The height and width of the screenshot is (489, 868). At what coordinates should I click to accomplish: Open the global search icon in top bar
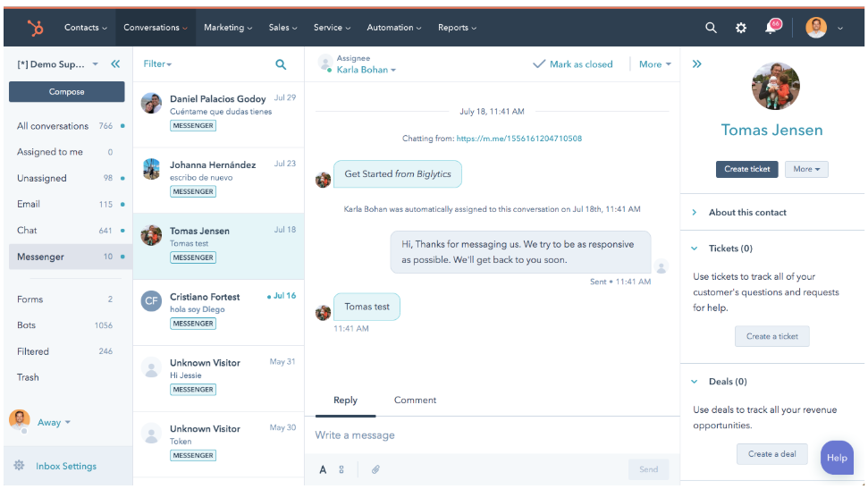coord(711,28)
